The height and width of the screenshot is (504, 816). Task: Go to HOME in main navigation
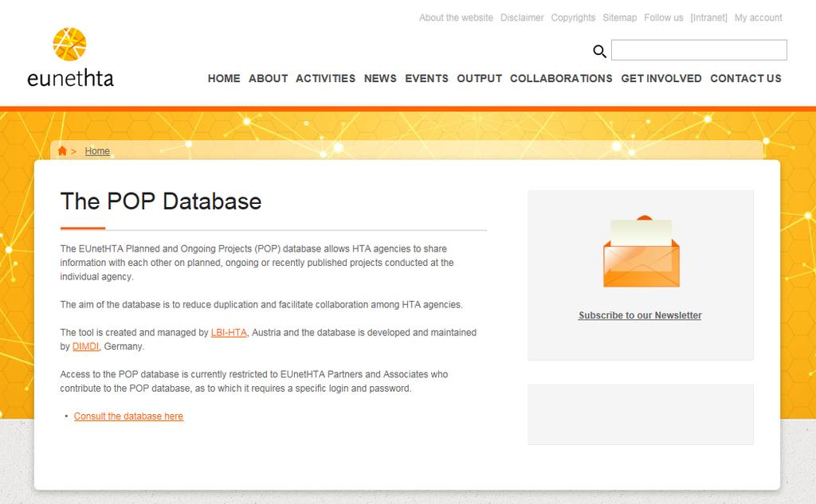click(x=224, y=79)
